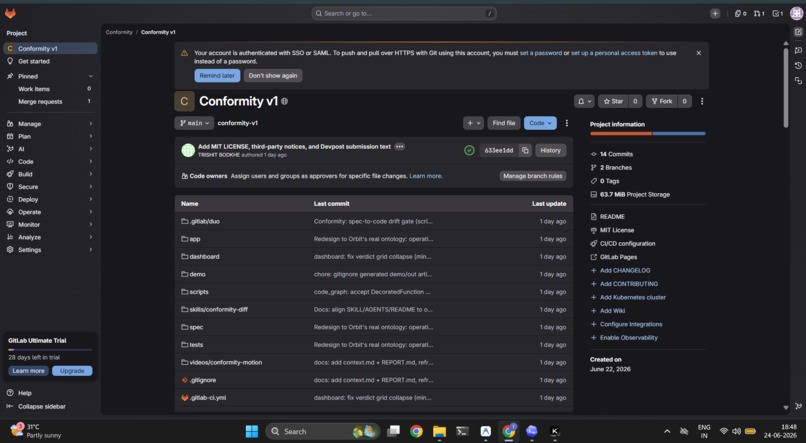Open the plus add-file dropdown in repository toolbar
Image resolution: width=806 pixels, height=443 pixels.
473,123
